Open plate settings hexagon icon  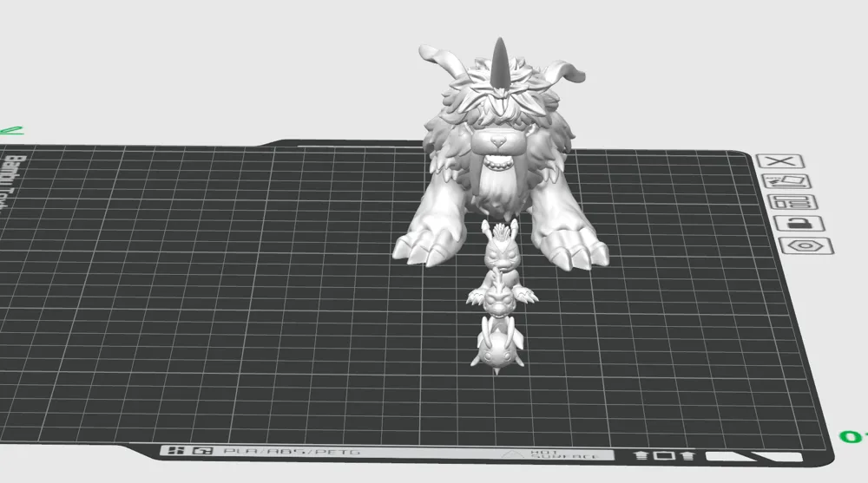pyautogui.click(x=806, y=245)
